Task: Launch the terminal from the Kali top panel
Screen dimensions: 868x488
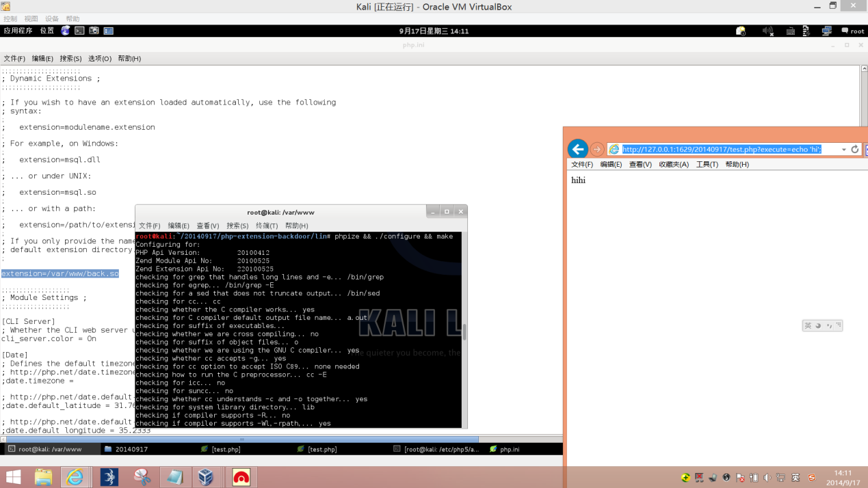Action: click(79, 31)
